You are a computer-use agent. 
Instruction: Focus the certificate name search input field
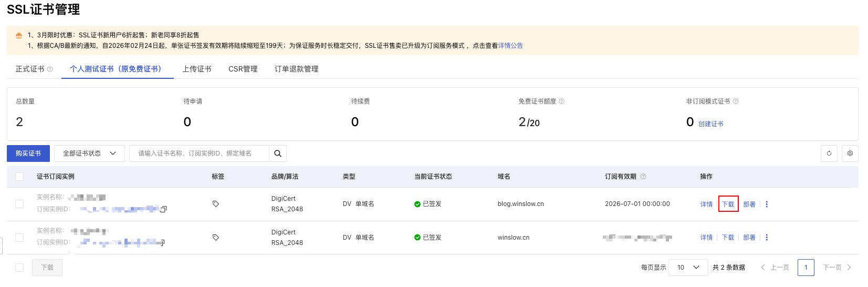200,153
